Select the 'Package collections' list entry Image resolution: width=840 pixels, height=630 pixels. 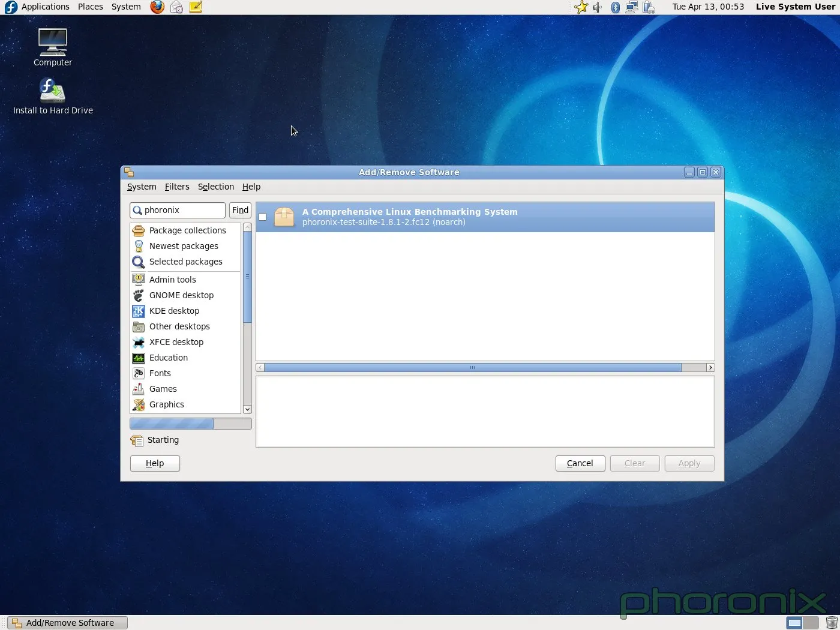point(185,230)
